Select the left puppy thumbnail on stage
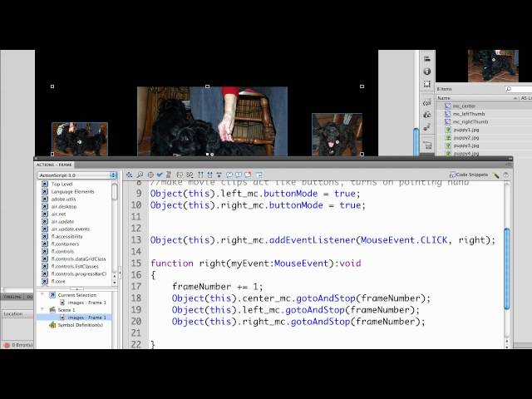 pos(80,139)
